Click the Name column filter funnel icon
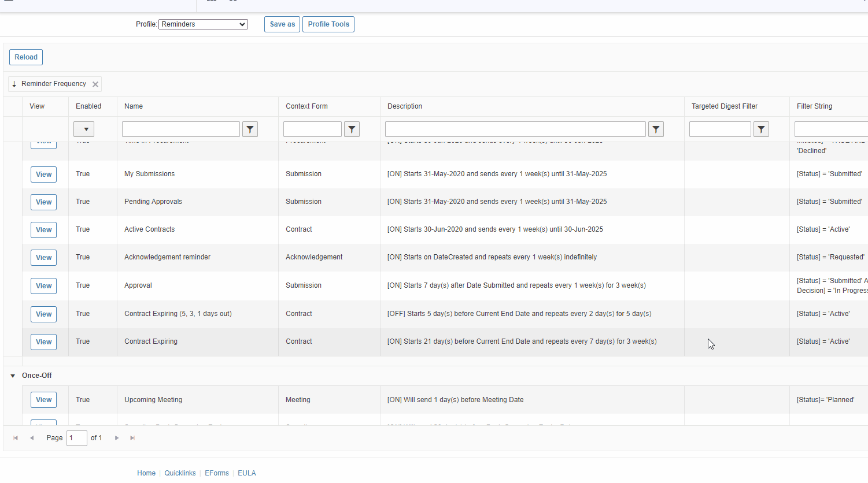Viewport: 868px width, 483px height. coord(250,129)
